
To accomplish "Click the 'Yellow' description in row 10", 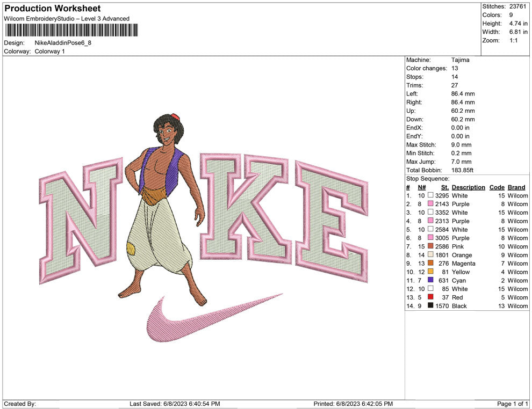I will click(461, 272).
